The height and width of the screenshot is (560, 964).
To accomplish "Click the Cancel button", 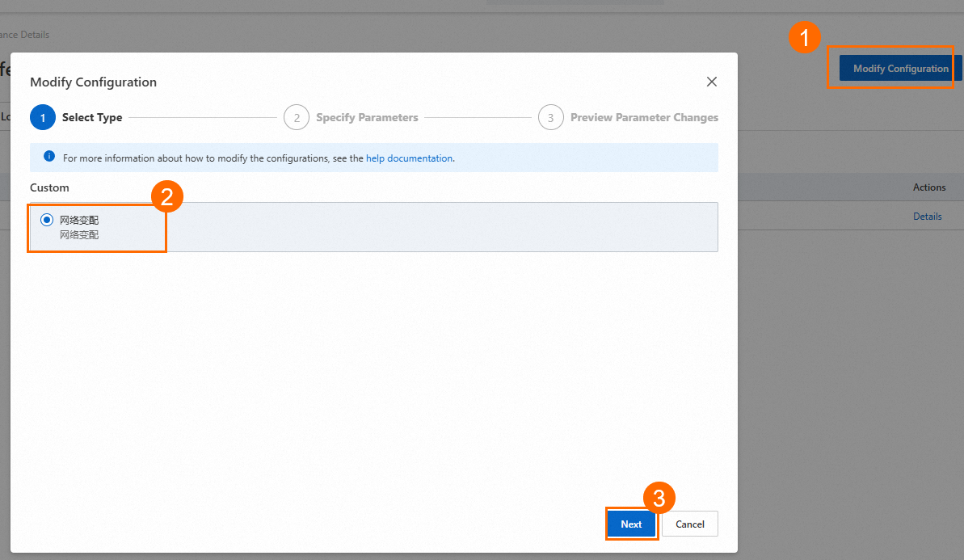I will coord(690,524).
